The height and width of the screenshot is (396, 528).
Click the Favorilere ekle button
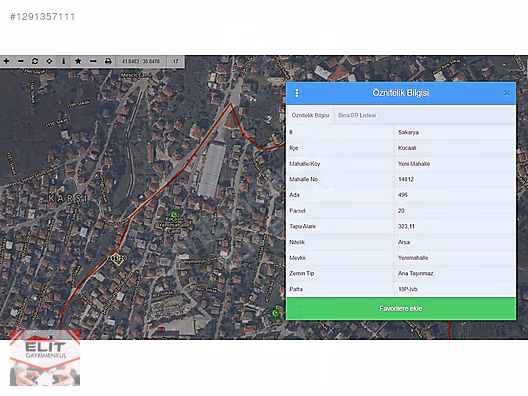pos(401,308)
